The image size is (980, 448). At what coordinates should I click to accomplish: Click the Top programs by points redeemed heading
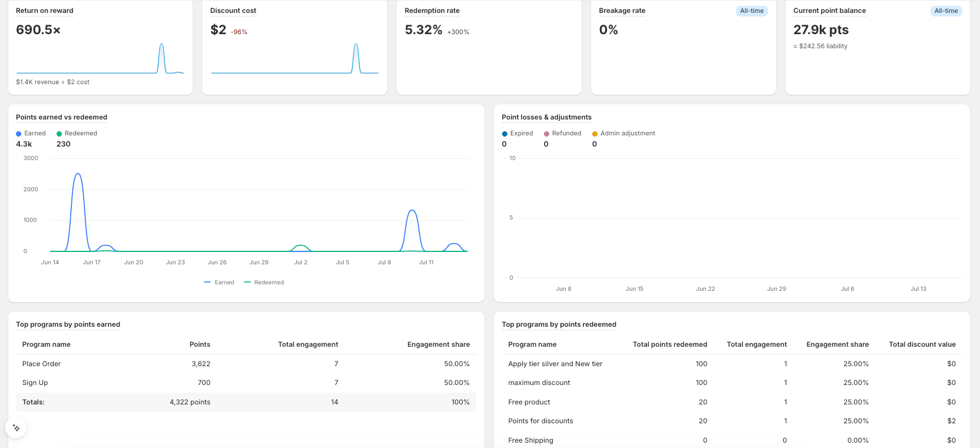(x=559, y=324)
